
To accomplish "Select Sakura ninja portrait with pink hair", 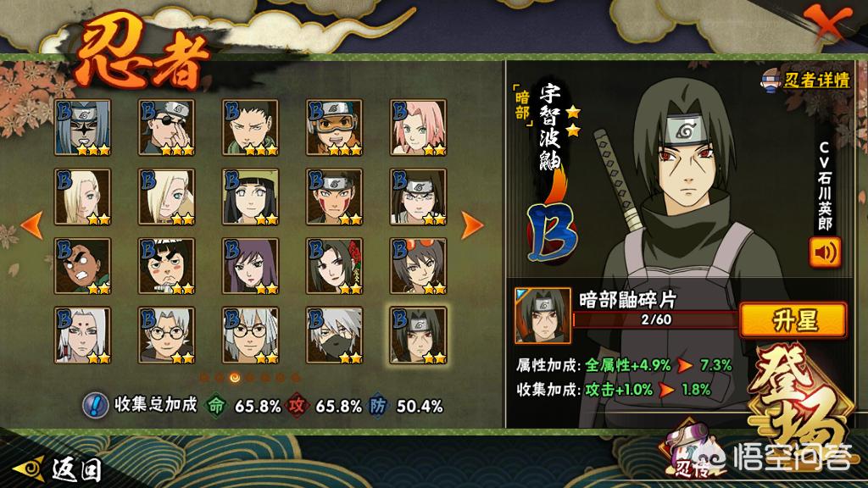I will click(x=418, y=127).
